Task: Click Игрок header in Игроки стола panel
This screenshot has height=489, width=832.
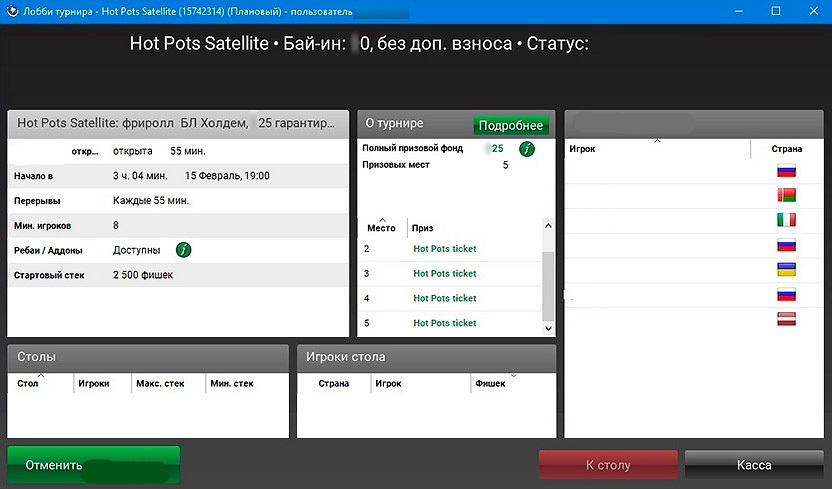Action: coord(388,383)
